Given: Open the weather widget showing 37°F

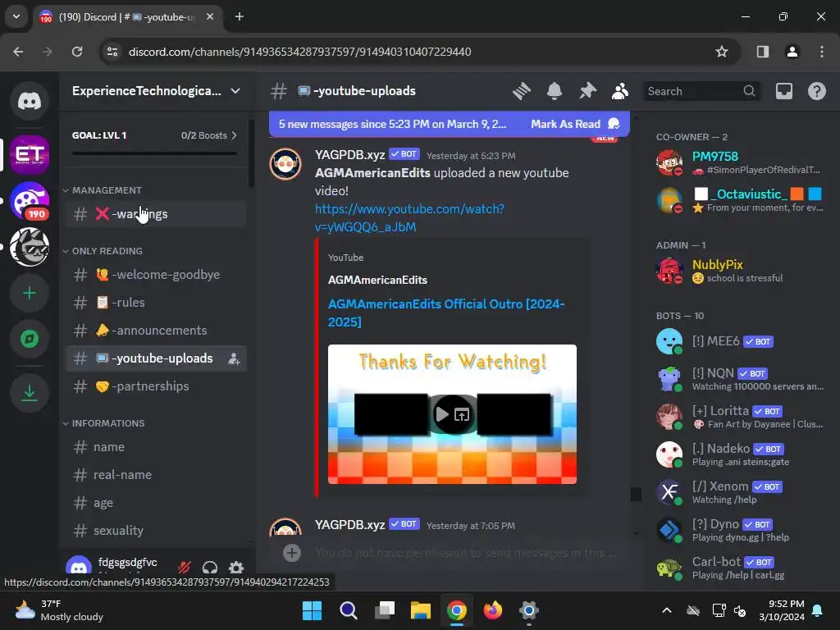Looking at the screenshot, I should click(x=59, y=610).
